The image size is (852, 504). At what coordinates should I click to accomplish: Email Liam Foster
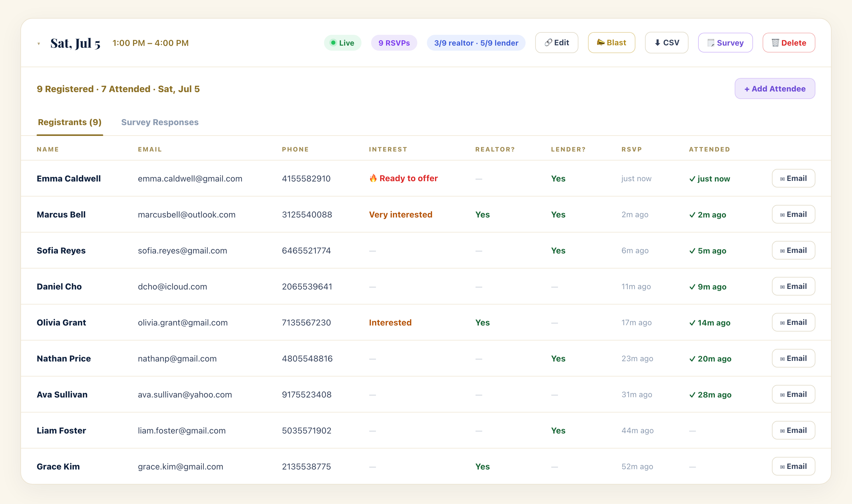click(x=793, y=430)
